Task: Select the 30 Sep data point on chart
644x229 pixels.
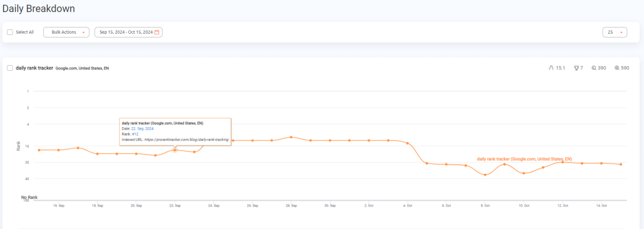Action: click(330, 141)
